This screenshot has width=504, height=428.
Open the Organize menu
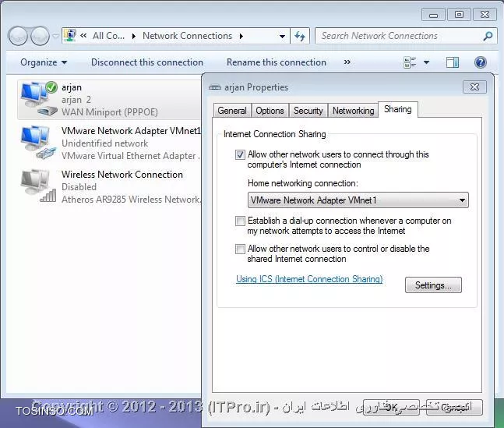point(44,62)
